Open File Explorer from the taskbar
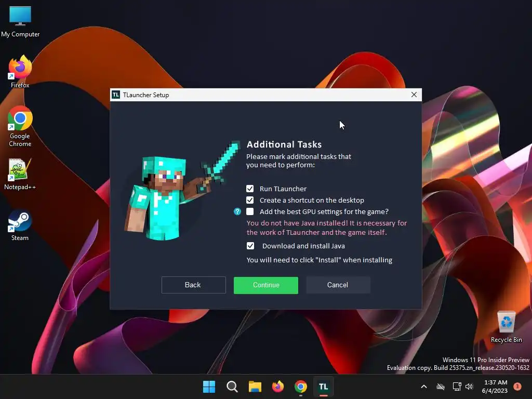Screen dimensions: 532x399 (x=255, y=387)
